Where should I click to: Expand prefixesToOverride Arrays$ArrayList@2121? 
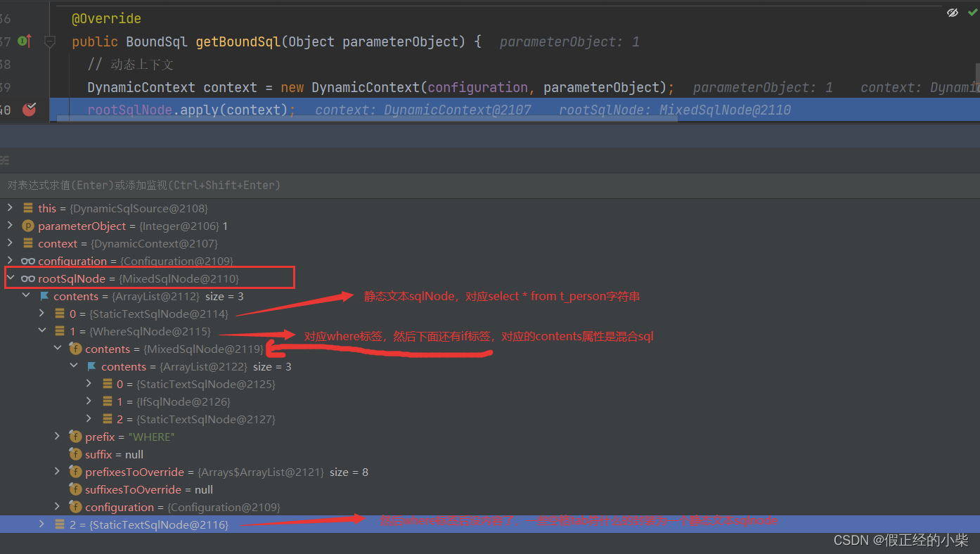[57, 472]
